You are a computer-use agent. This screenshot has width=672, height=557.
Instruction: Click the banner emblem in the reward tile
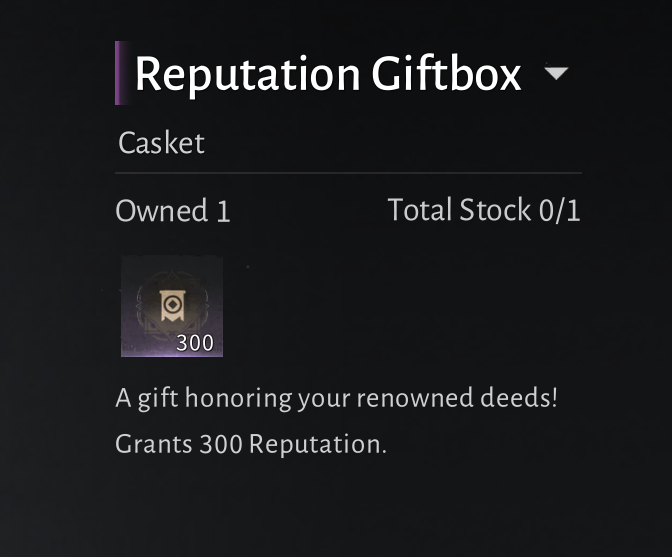[171, 302]
